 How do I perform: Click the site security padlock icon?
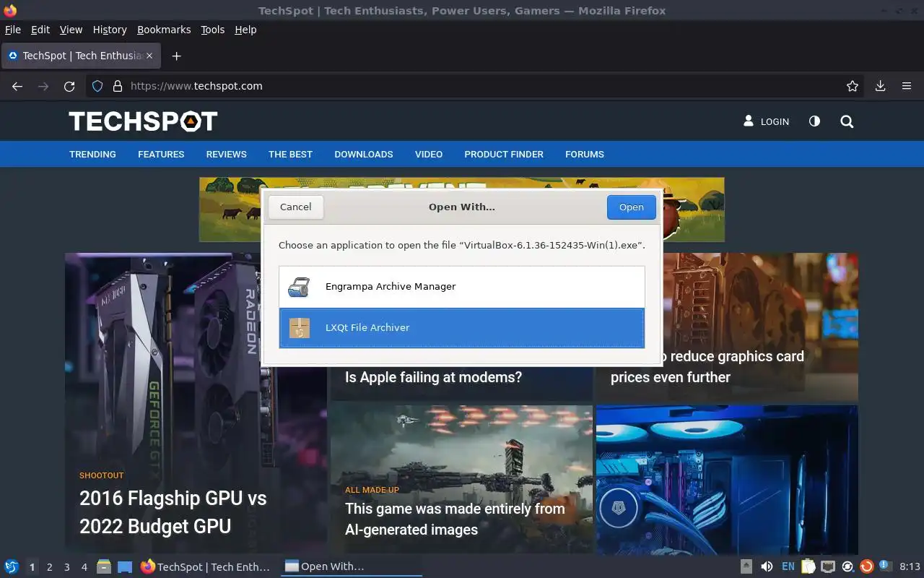point(118,86)
